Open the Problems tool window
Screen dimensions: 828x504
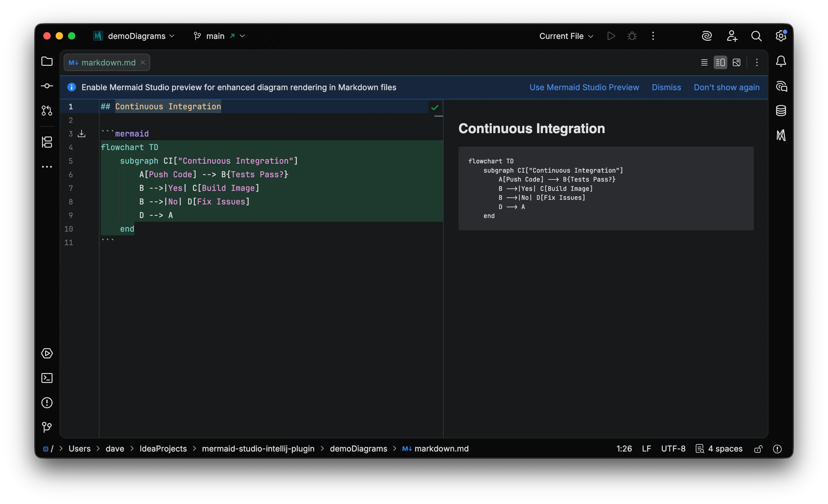coord(47,403)
